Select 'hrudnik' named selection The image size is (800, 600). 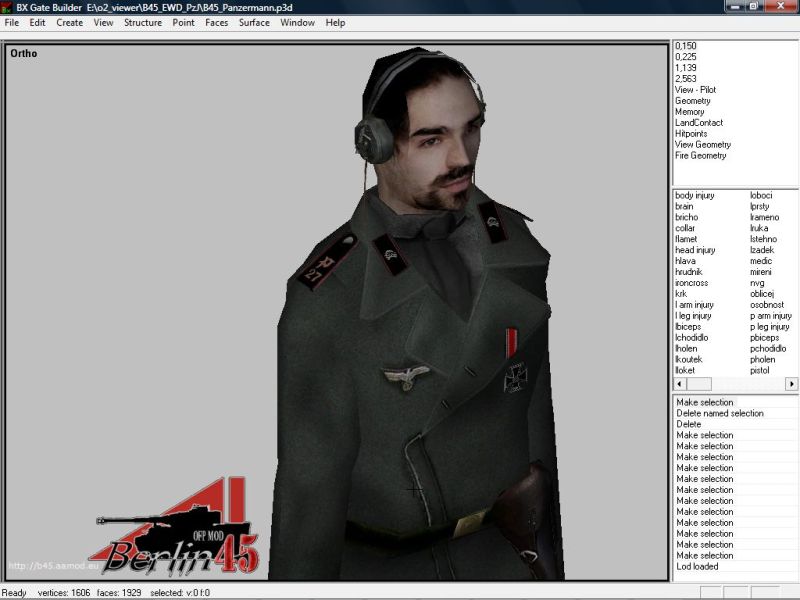click(x=688, y=271)
